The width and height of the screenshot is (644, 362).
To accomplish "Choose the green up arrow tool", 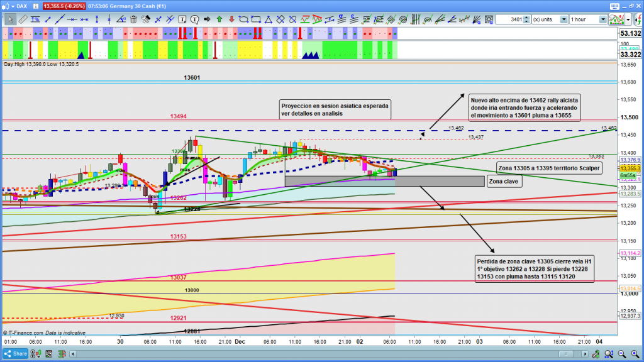I will [219, 19].
